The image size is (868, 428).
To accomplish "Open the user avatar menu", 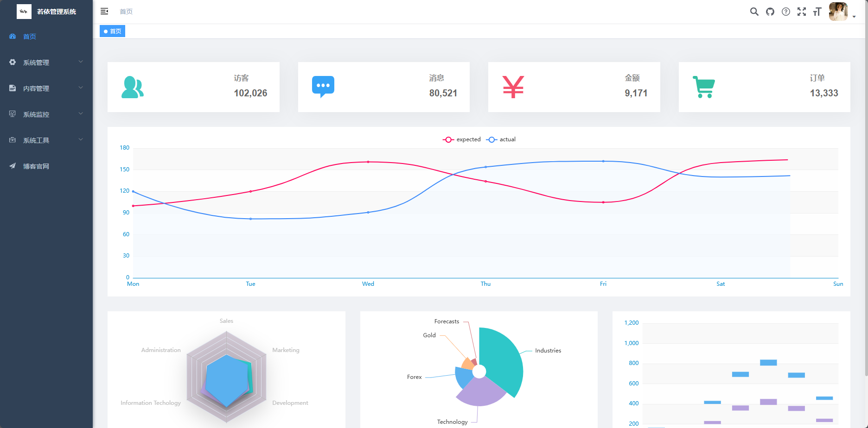I will pyautogui.click(x=838, y=12).
